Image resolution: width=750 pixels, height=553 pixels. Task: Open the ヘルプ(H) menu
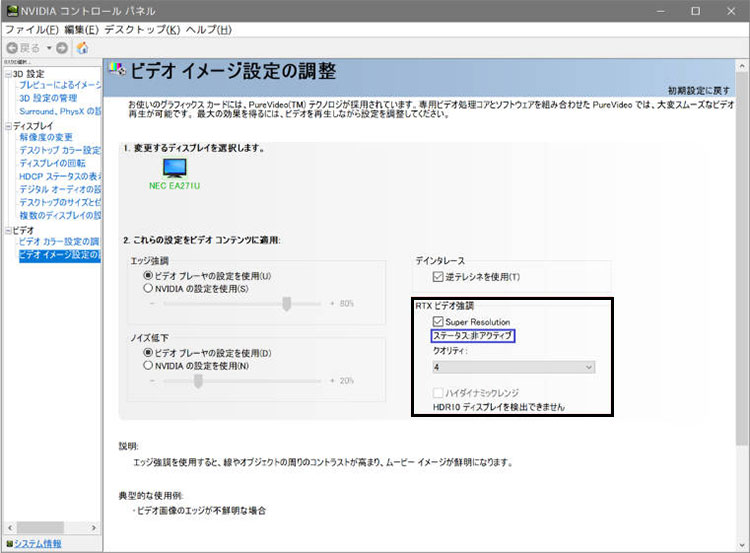[x=209, y=30]
